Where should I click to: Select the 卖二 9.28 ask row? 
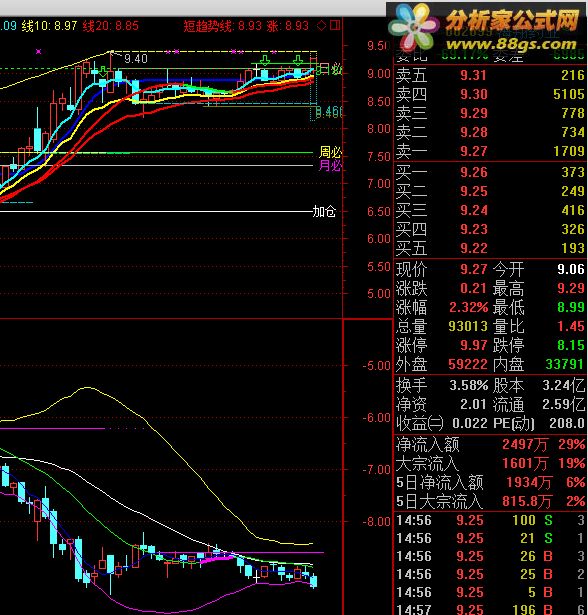(490, 132)
